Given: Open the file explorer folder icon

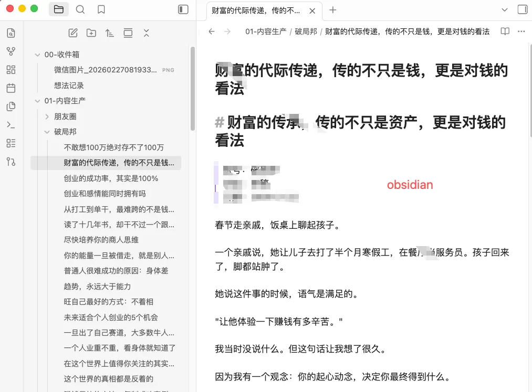Looking at the screenshot, I should tap(59, 9).
